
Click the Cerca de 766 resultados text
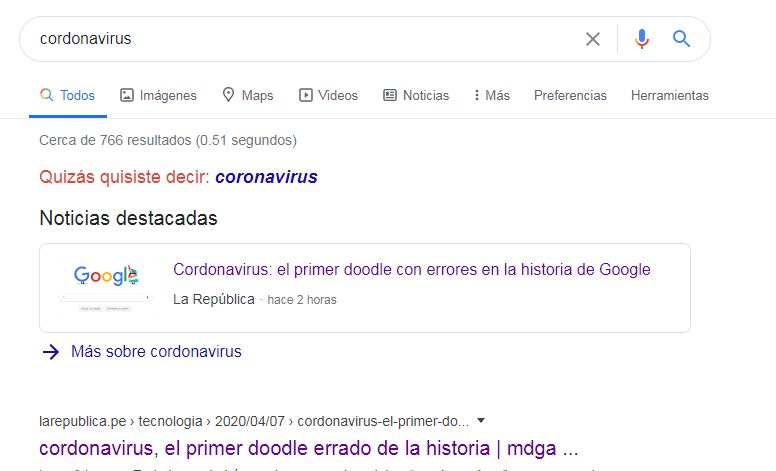tap(168, 140)
